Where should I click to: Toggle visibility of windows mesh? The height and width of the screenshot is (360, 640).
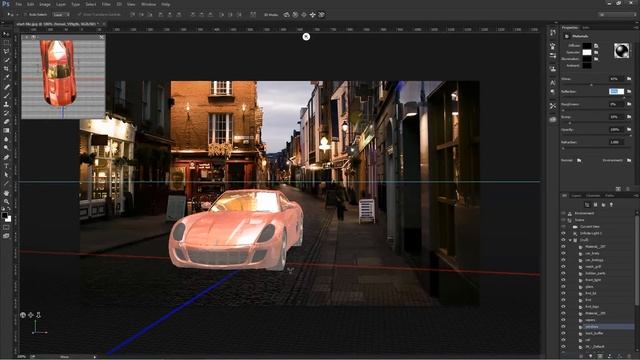564,327
